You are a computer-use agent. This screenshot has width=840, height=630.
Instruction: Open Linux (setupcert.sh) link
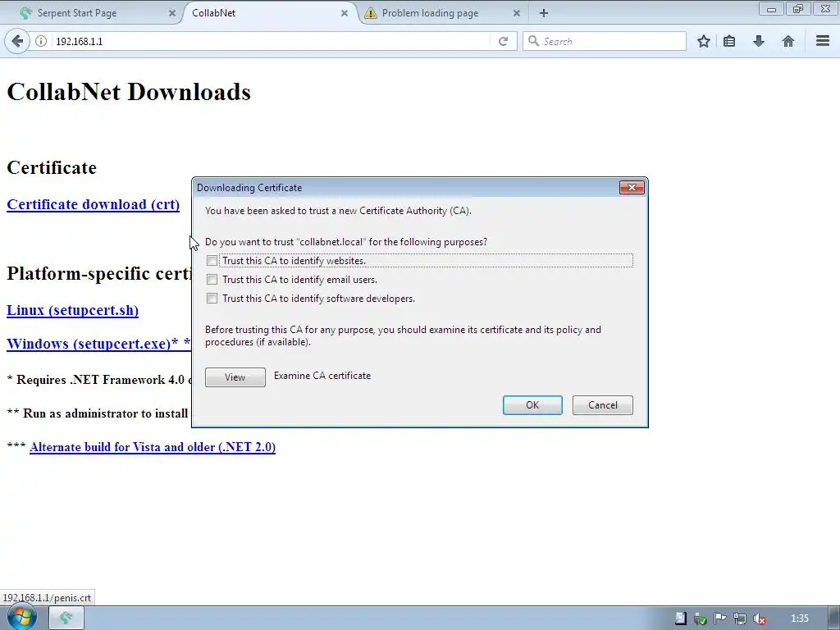pos(73,311)
